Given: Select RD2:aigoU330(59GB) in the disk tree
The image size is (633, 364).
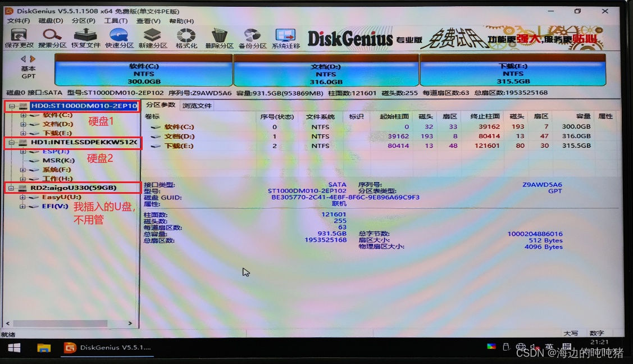Looking at the screenshot, I should coord(74,188).
